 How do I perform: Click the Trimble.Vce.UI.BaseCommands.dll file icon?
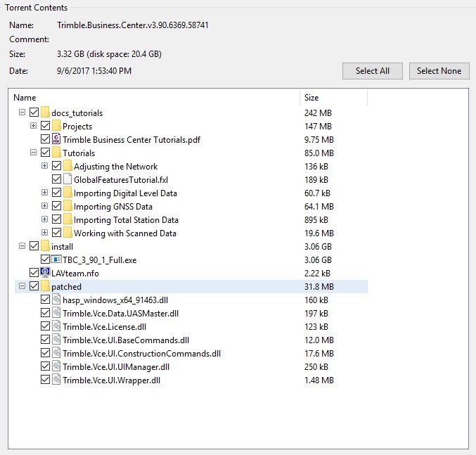pyautogui.click(x=56, y=340)
